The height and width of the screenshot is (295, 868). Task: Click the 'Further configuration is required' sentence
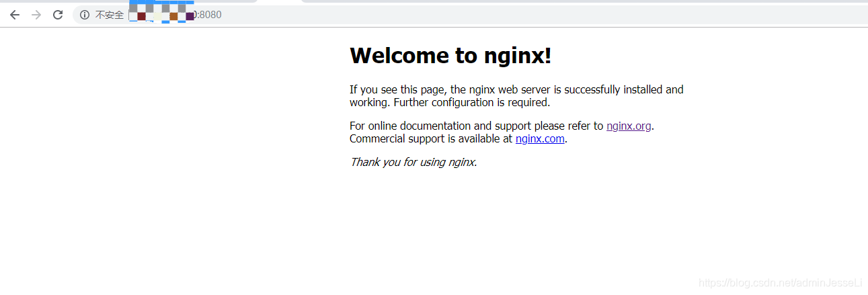click(x=472, y=103)
